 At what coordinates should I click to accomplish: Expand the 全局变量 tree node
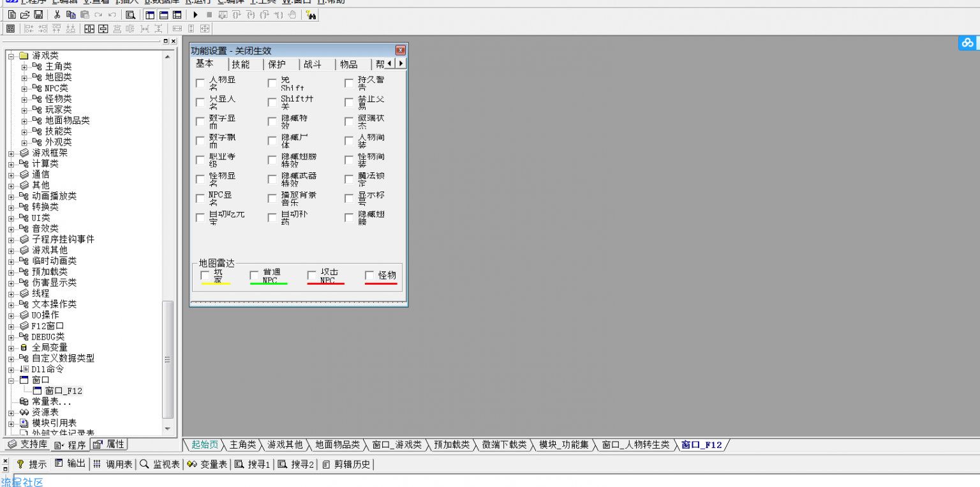(11, 348)
